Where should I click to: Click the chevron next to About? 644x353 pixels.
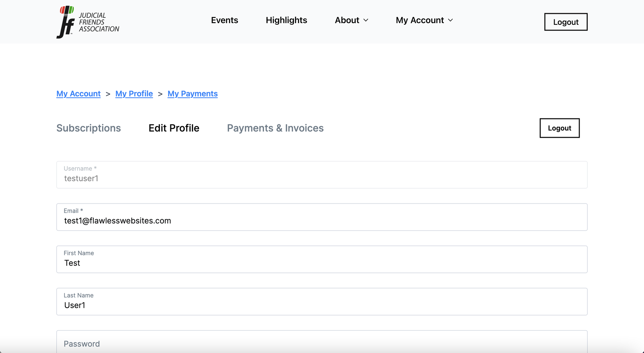(366, 20)
